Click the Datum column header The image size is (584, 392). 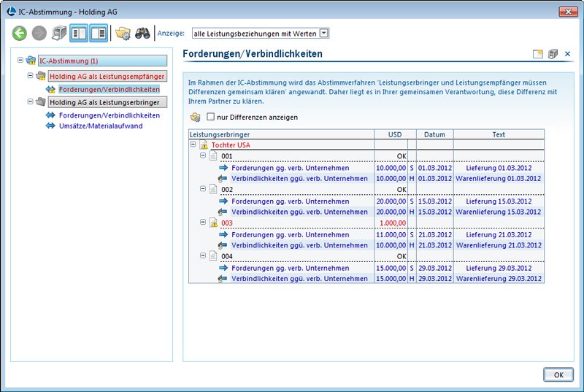tap(434, 134)
